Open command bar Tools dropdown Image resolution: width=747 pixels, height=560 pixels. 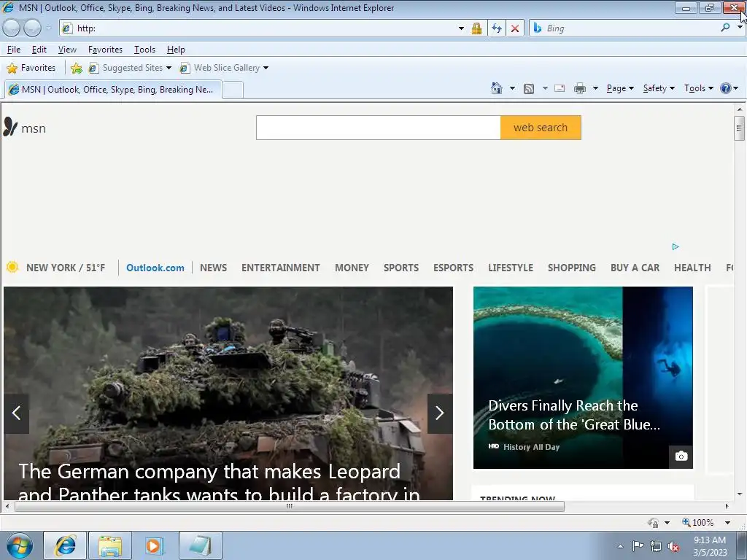(x=699, y=88)
